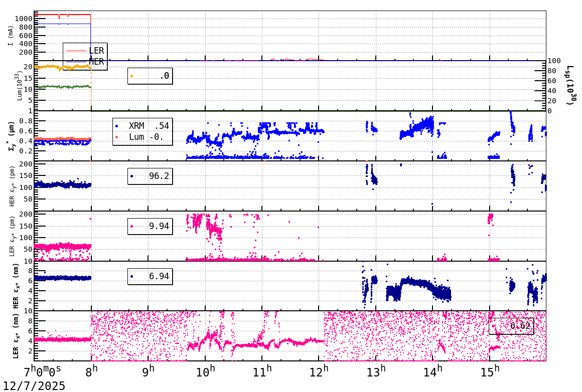Click the HER εx* (nm) axis title
This screenshot has width=582, height=392.
[x=16, y=286]
